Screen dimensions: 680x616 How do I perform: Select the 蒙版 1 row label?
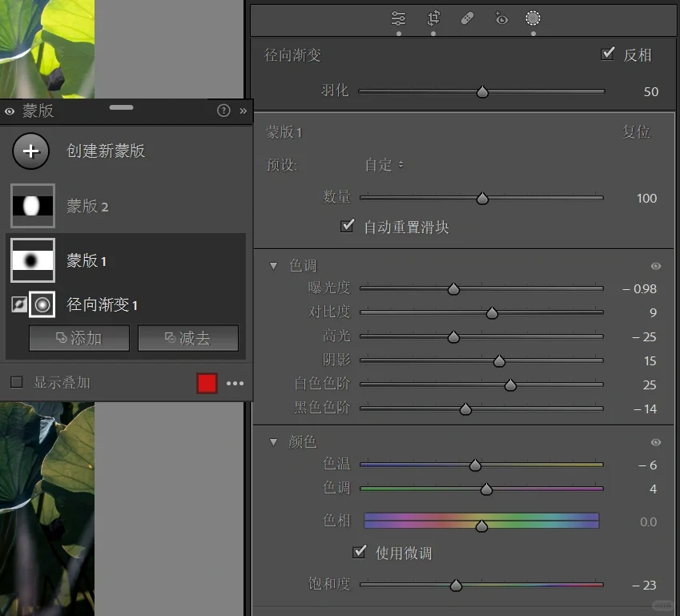click(x=87, y=260)
